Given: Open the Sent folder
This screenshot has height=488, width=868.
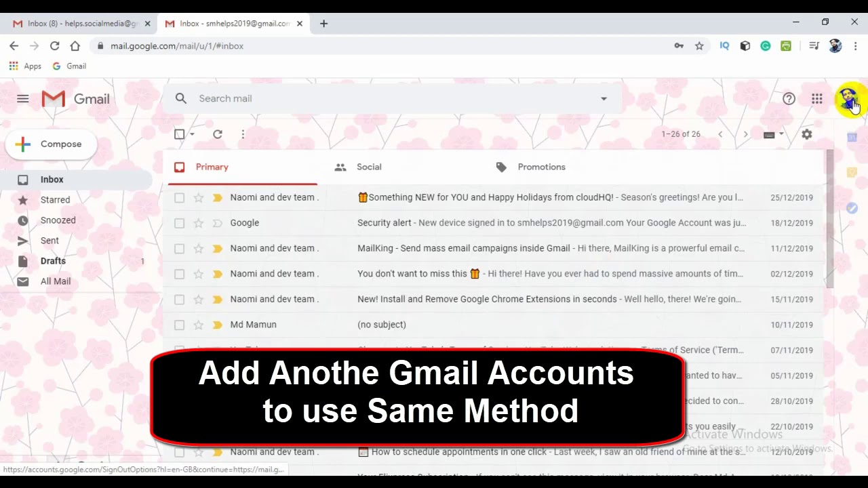Looking at the screenshot, I should click(76, 241).
